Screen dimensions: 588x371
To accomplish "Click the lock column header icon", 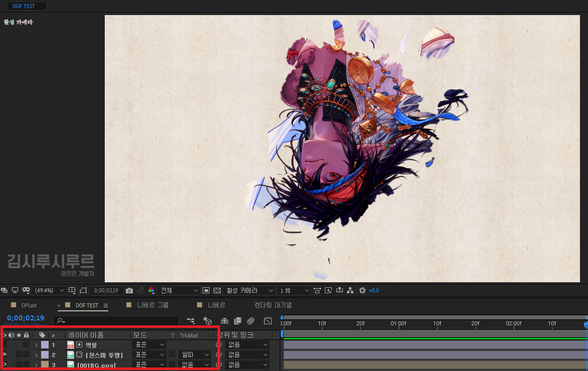I will [x=26, y=335].
